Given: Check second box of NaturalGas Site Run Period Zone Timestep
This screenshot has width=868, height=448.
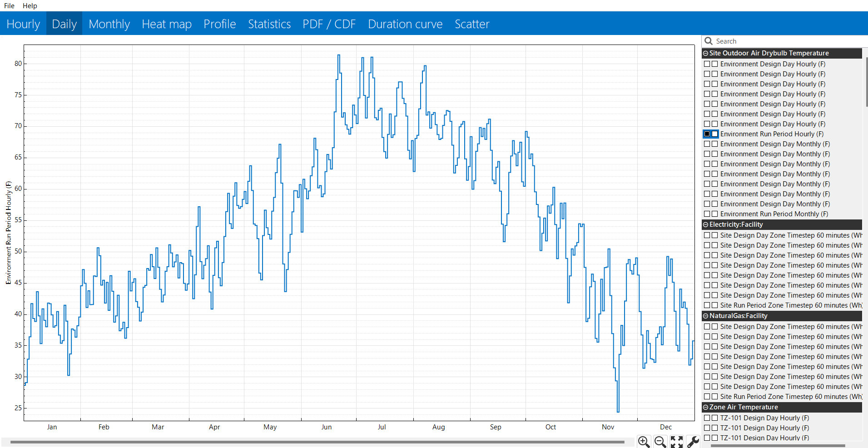Looking at the screenshot, I should tap(715, 397).
